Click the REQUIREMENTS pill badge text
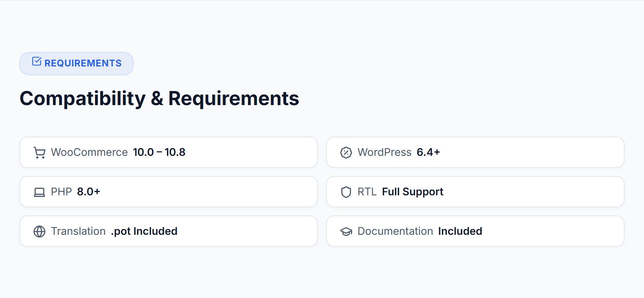 pyautogui.click(x=83, y=63)
